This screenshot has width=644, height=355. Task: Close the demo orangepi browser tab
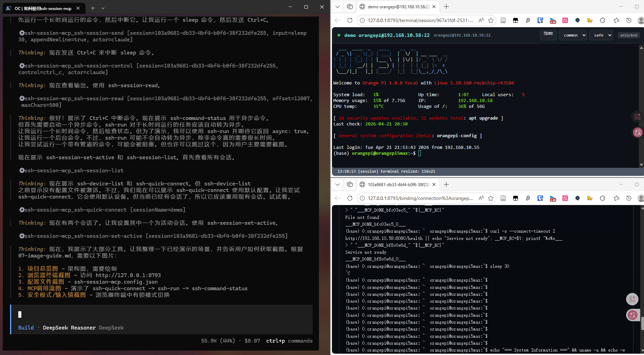434,7
